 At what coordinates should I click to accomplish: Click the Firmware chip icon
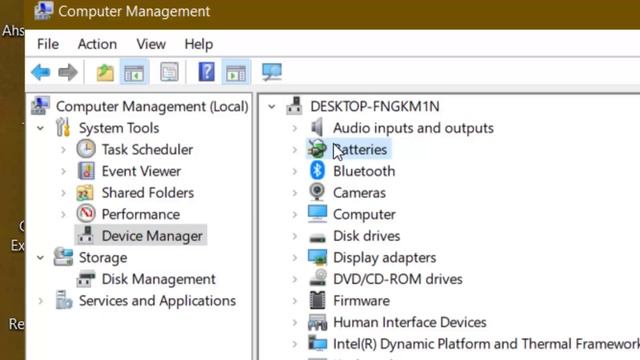tap(318, 300)
